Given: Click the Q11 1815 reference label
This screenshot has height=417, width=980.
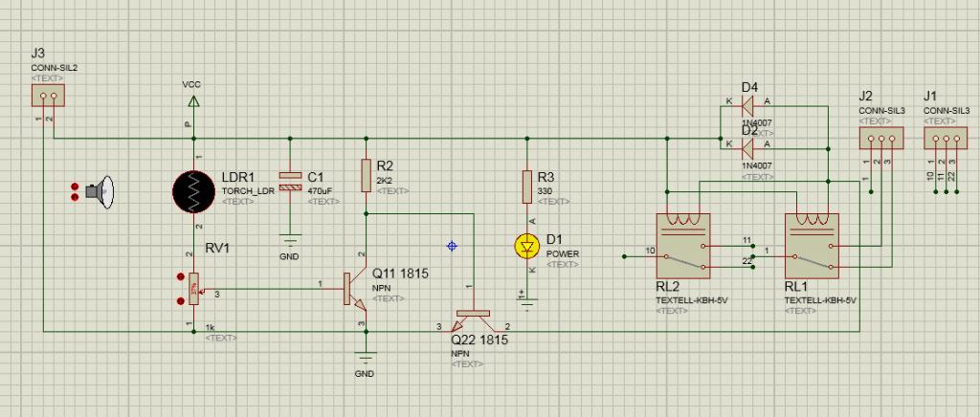Looking at the screenshot, I should coord(401,274).
